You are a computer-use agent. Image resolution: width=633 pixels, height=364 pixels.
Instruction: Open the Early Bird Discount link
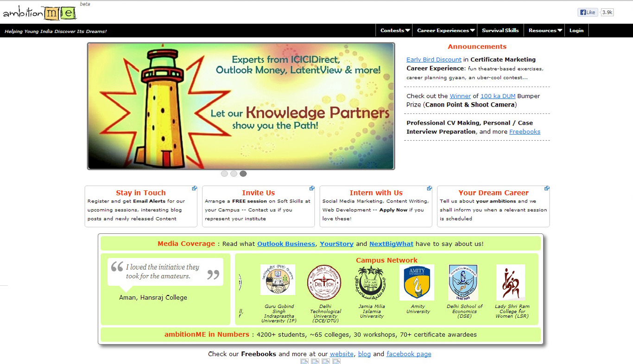point(434,60)
